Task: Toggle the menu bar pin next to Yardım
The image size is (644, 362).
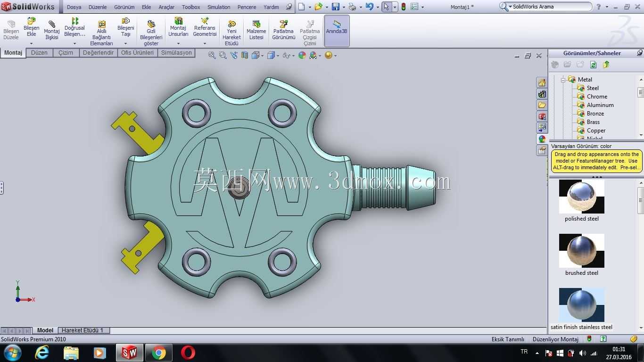Action: coord(289,7)
